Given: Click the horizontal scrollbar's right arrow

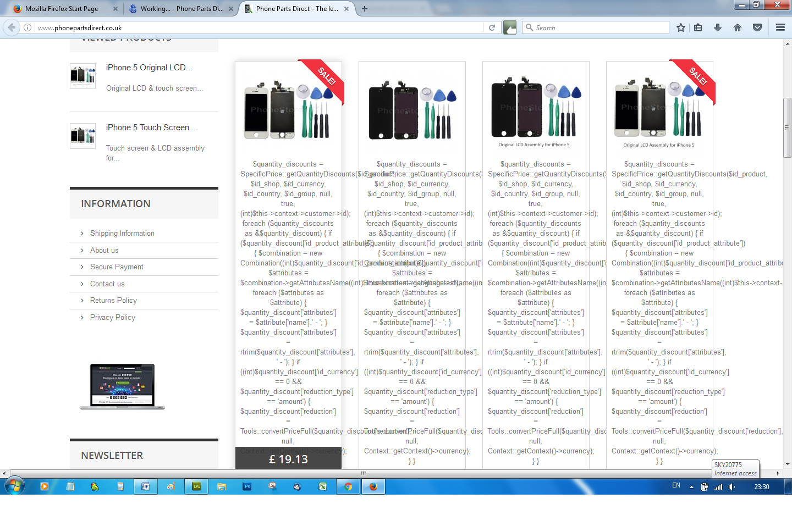Looking at the screenshot, I should pos(778,473).
